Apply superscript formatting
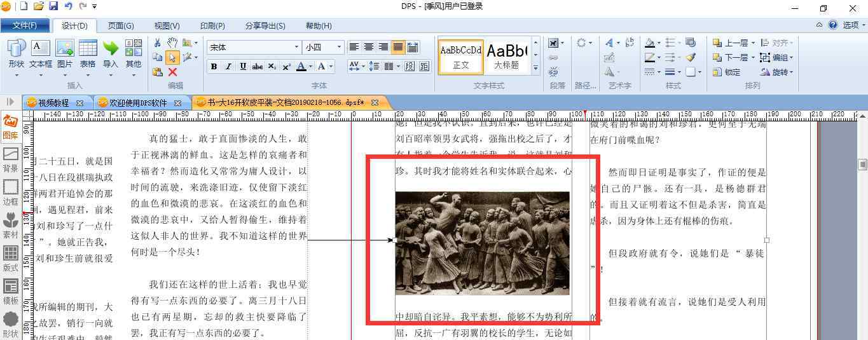The height and width of the screenshot is (340, 868). pos(286,66)
